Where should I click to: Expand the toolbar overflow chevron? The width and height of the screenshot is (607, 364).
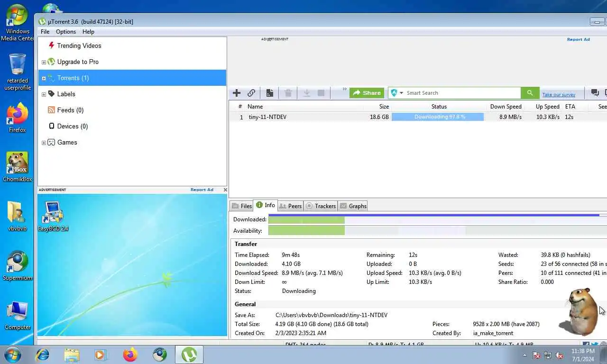(345, 90)
